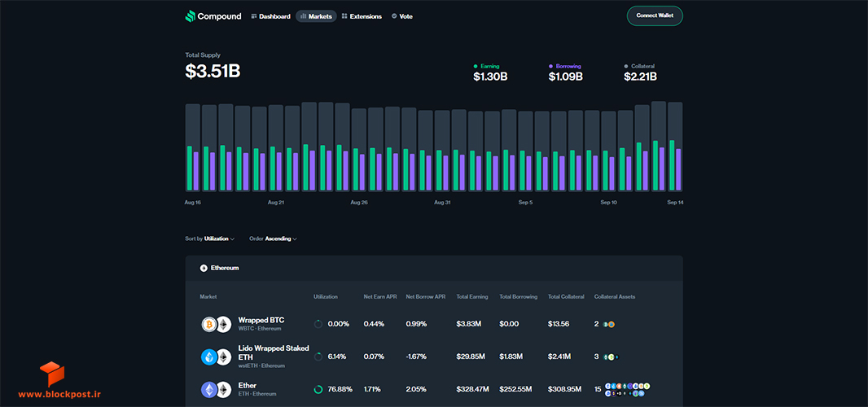Screen dimensions: 868x407
Task: Click the Connect Wallet button
Action: point(655,15)
